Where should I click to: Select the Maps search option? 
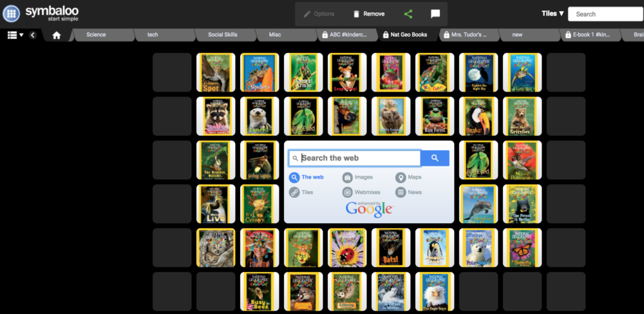click(409, 177)
